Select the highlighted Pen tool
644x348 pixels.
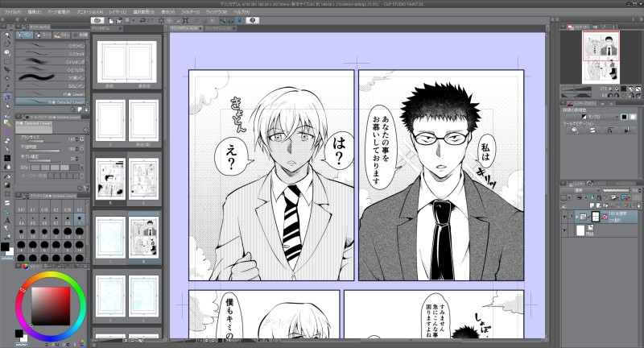(7, 97)
